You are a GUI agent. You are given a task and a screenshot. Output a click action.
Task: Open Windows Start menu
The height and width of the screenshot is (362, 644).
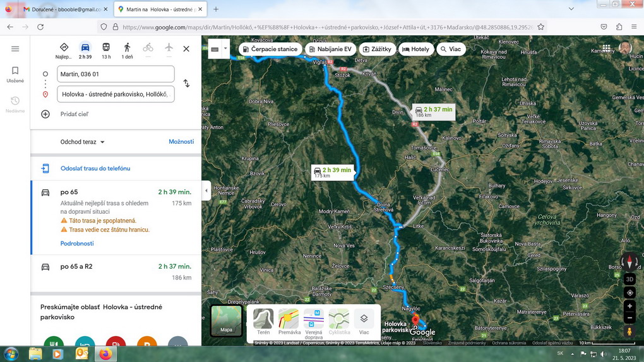(x=11, y=354)
